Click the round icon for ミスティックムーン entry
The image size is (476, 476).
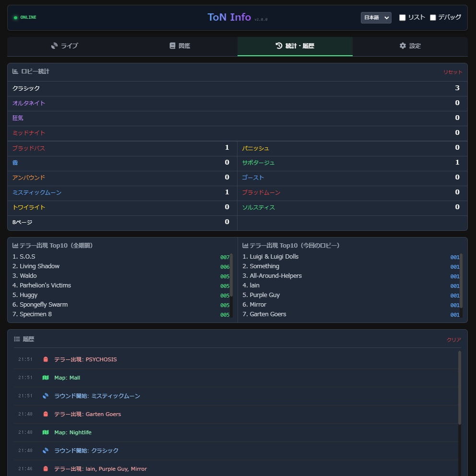pos(46,396)
